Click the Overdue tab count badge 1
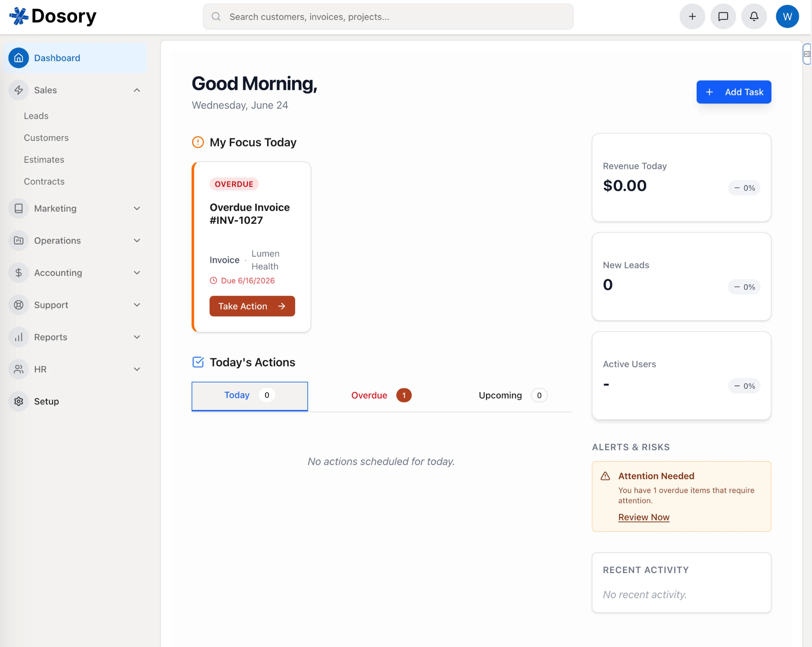This screenshot has width=812, height=647. [404, 395]
